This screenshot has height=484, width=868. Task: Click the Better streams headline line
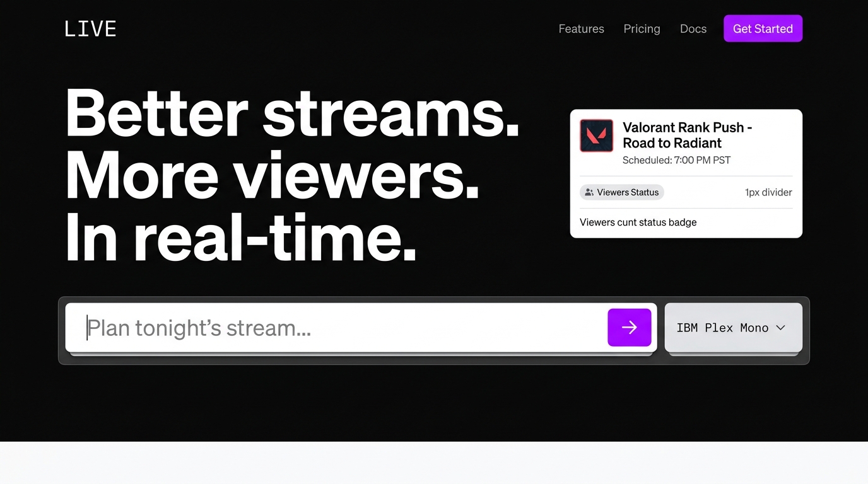click(x=292, y=113)
